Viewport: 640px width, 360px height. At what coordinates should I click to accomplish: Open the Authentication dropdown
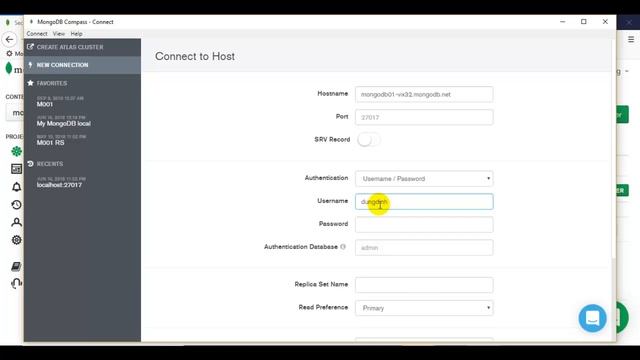(x=424, y=179)
